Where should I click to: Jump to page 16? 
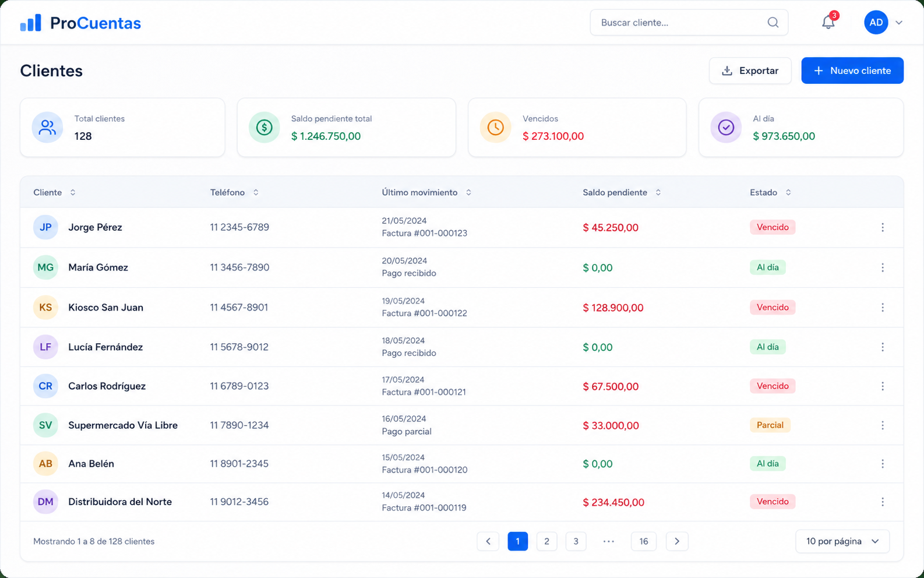pyautogui.click(x=644, y=541)
